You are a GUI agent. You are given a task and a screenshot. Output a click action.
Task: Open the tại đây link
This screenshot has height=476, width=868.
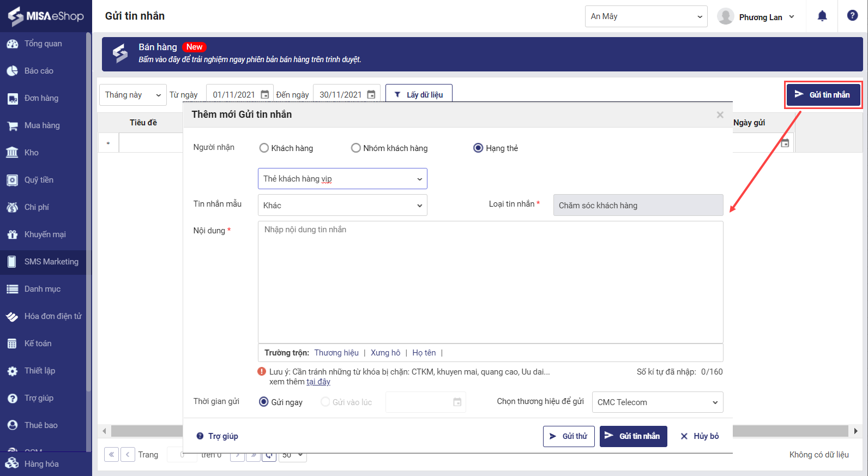[318, 382]
